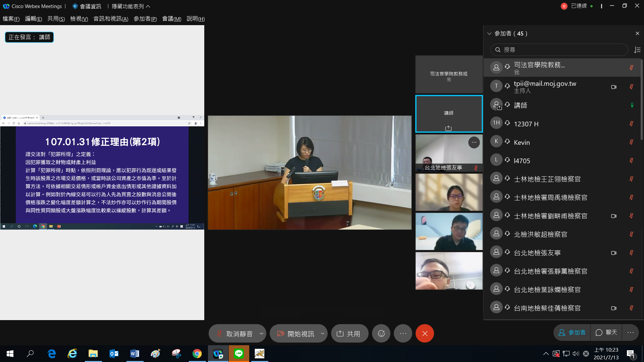644x362 pixels.
Task: Open the taskbar volume control
Action: [x=576, y=354]
